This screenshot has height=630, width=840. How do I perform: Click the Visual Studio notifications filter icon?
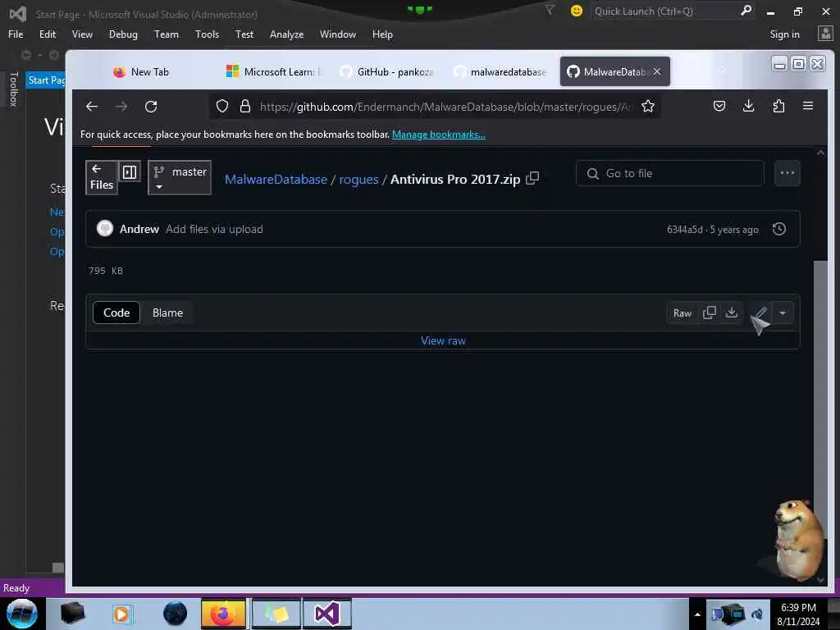(550, 10)
